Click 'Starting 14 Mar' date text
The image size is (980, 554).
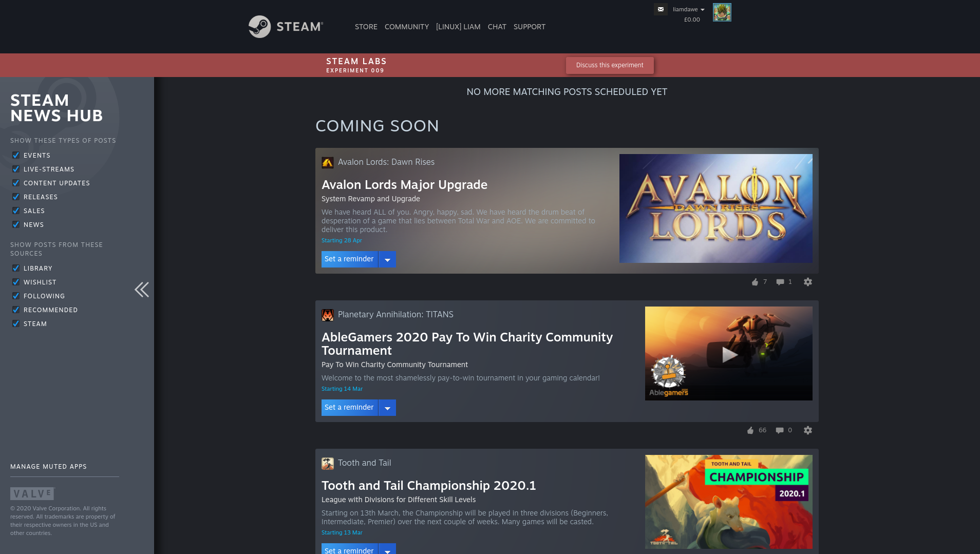(342, 389)
